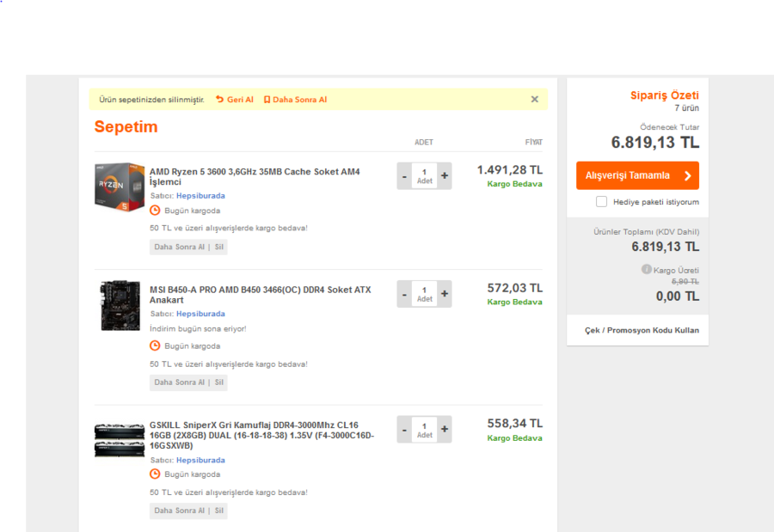Click the 0,00 TL shipping fee
This screenshot has height=532, width=774.
pos(678,297)
